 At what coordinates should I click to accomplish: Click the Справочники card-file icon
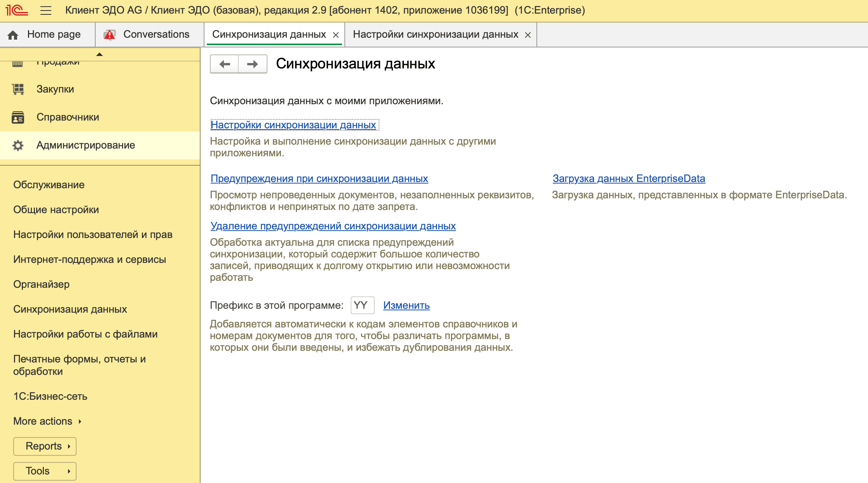pos(17,117)
